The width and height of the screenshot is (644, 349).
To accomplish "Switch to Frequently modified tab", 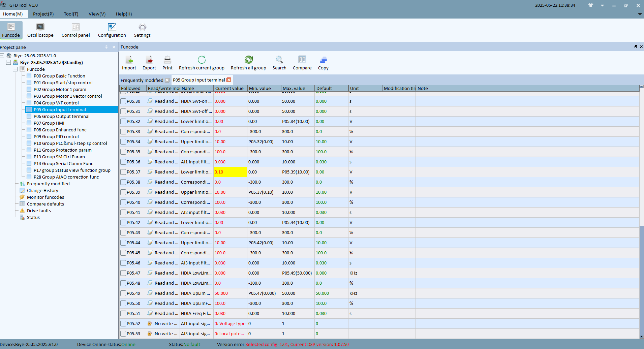I will (142, 80).
